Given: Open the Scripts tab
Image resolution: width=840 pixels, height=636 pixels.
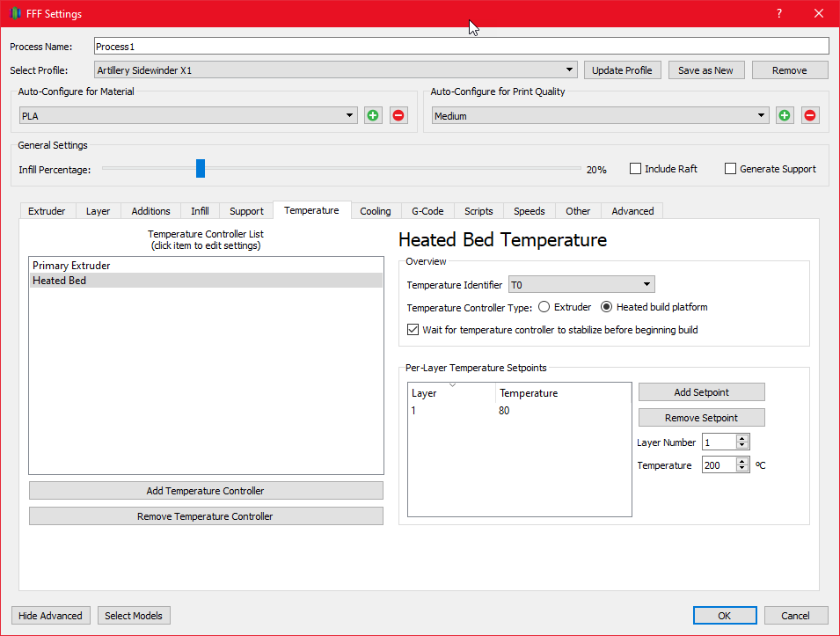Looking at the screenshot, I should coord(478,211).
